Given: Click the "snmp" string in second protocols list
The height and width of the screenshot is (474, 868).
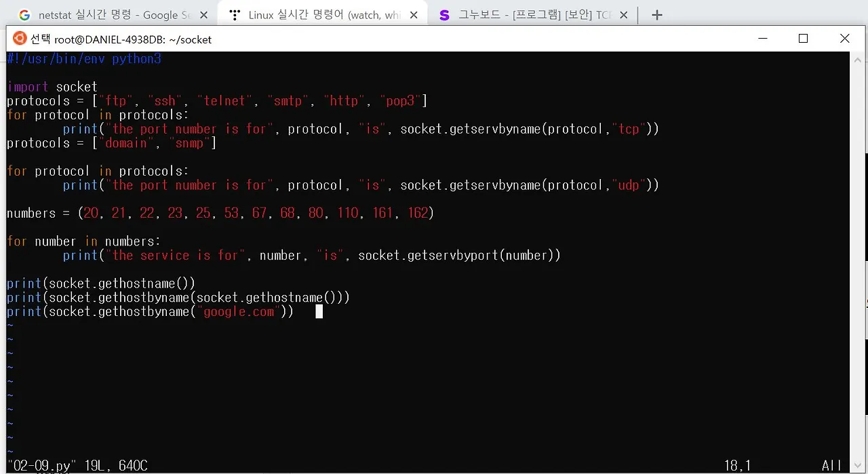Looking at the screenshot, I should click(x=189, y=143).
